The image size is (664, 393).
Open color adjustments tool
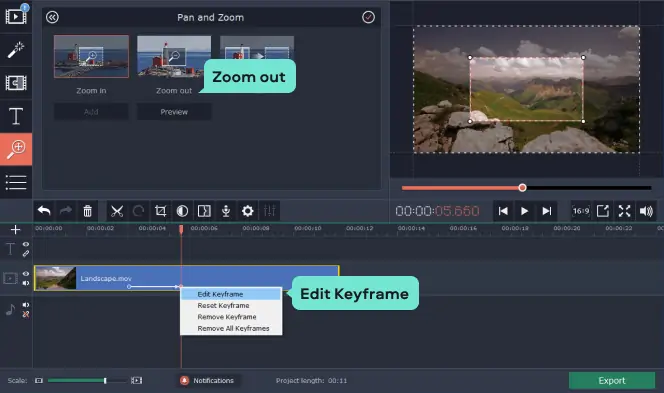click(183, 210)
